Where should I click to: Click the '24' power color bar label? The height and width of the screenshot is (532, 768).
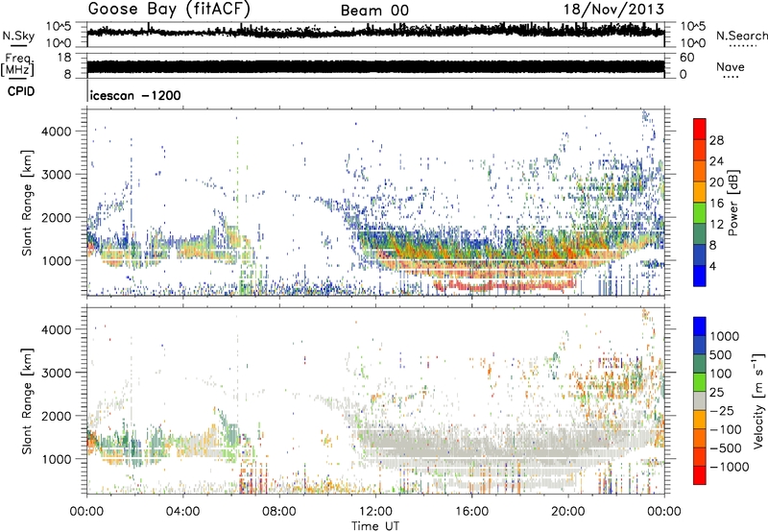[x=716, y=161]
